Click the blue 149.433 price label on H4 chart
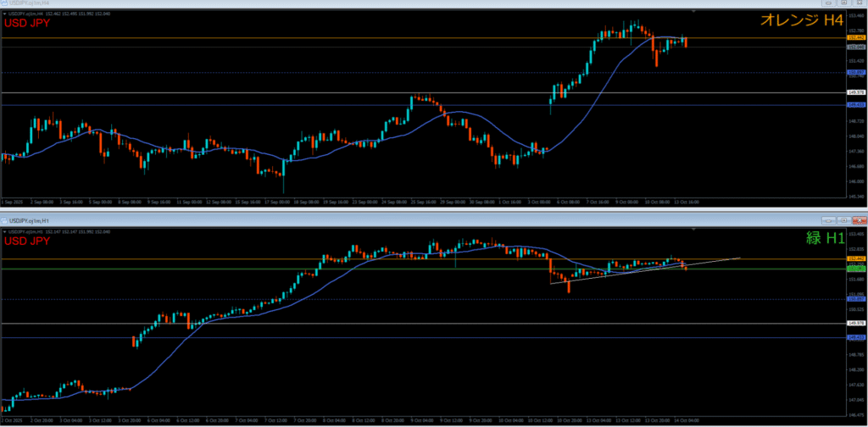This screenshot has width=868, height=427. pyautogui.click(x=855, y=105)
